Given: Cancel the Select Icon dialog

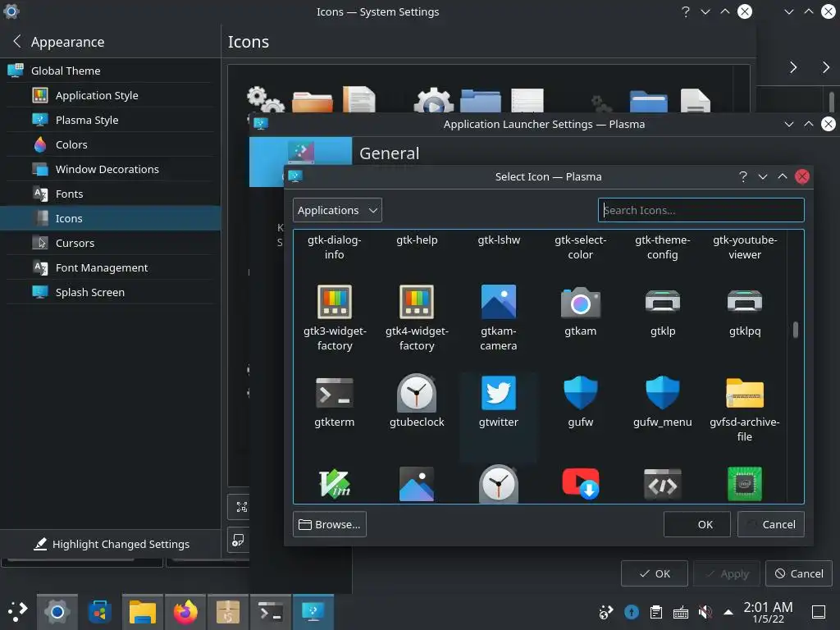Looking at the screenshot, I should [770, 524].
